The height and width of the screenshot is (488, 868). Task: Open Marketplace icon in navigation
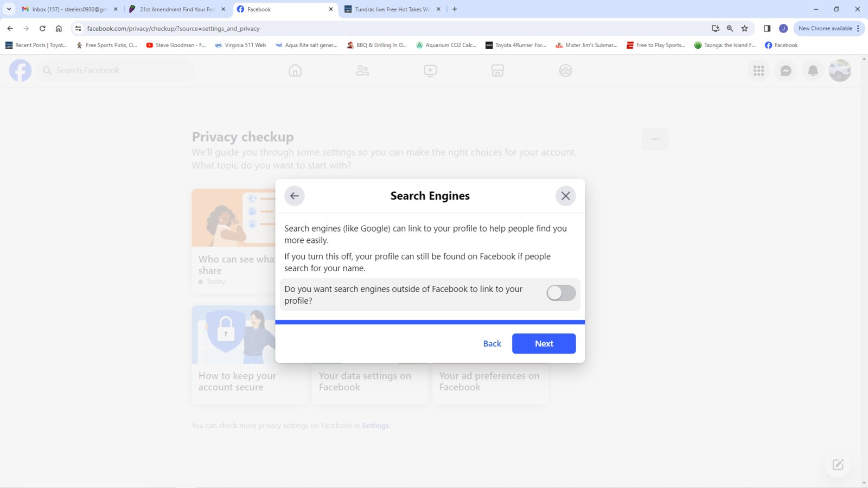pyautogui.click(x=497, y=70)
